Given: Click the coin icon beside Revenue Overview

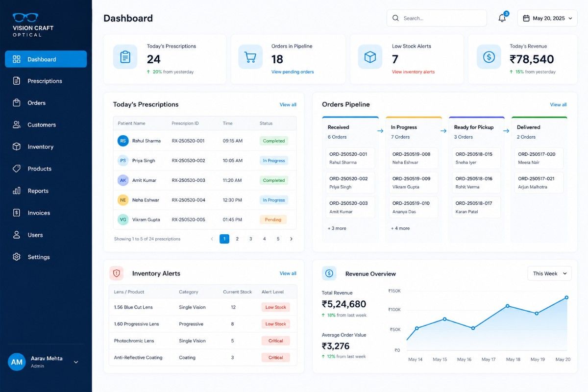Looking at the screenshot, I should 329,273.
